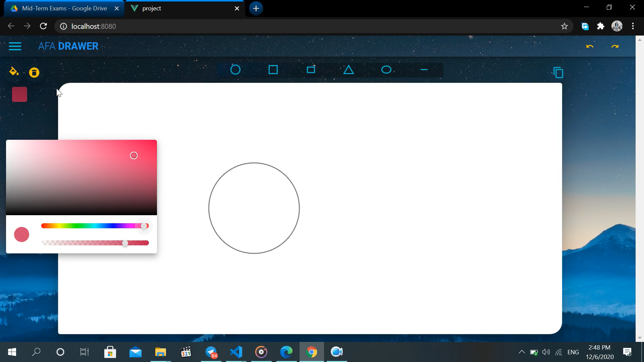
Task: Click the dark red color swatch
Action: (19, 94)
